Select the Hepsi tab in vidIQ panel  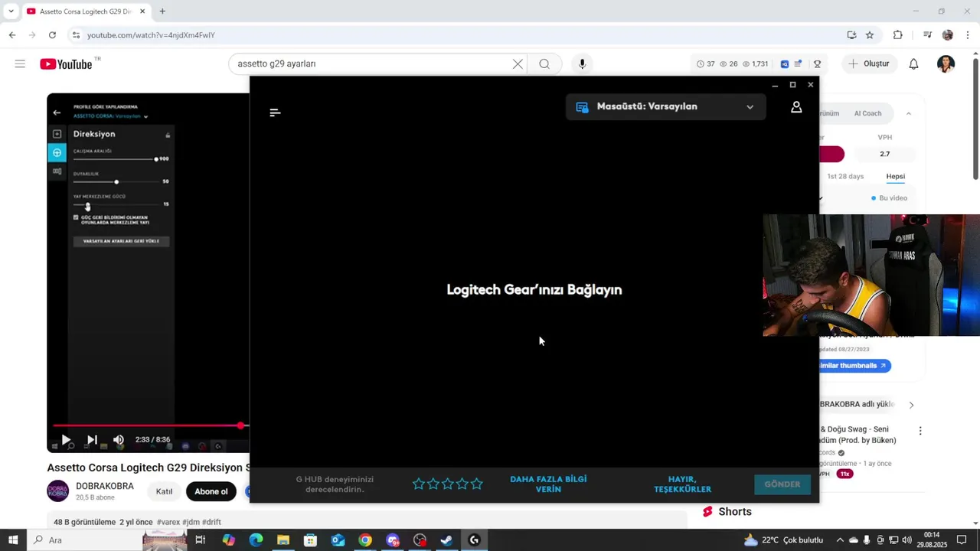click(x=895, y=176)
